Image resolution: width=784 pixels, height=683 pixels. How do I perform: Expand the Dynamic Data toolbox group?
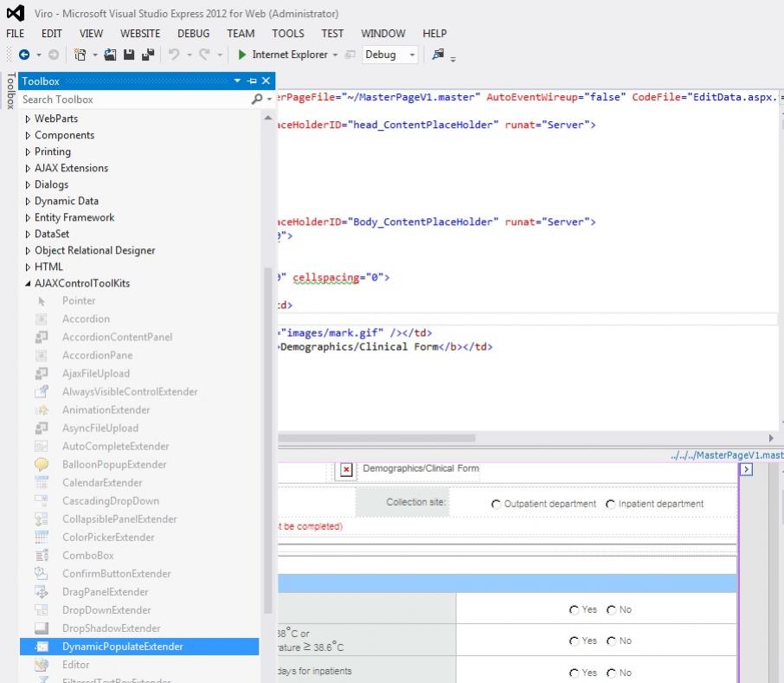tap(28, 202)
